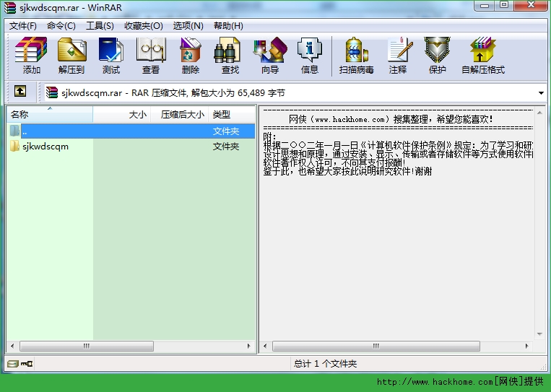Click the Add (添加) toolbar icon
551x392 pixels.
click(x=31, y=55)
